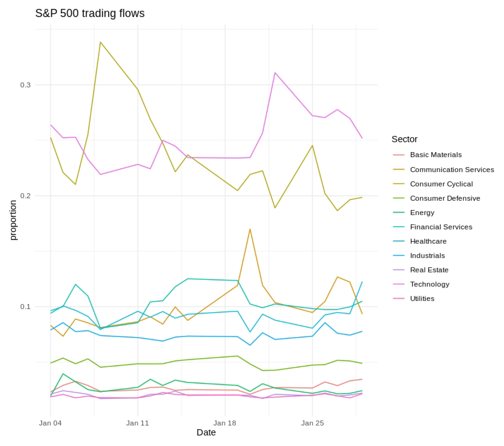The image size is (504, 446).
Task: Click the "Consumer Cyclical" legend text label
Action: click(x=441, y=184)
